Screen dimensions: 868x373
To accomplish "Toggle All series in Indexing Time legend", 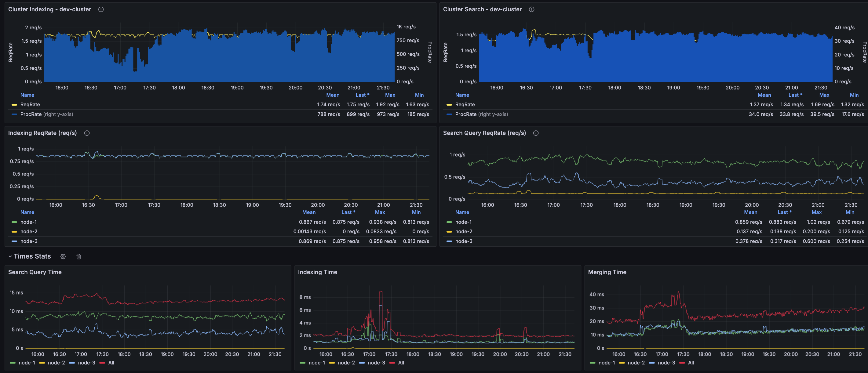I will coord(401,363).
